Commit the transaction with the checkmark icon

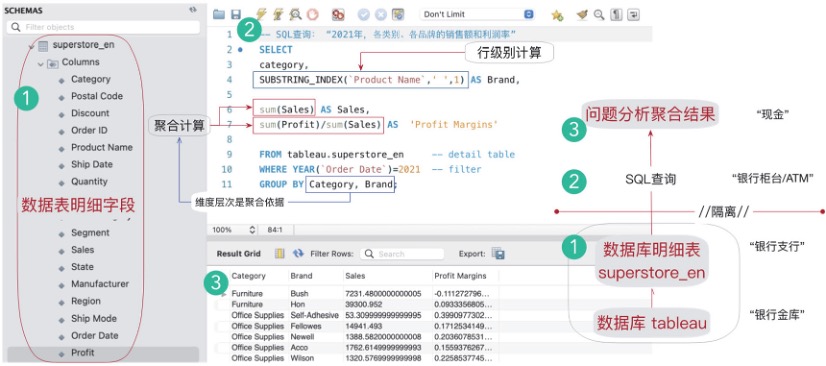pos(363,15)
